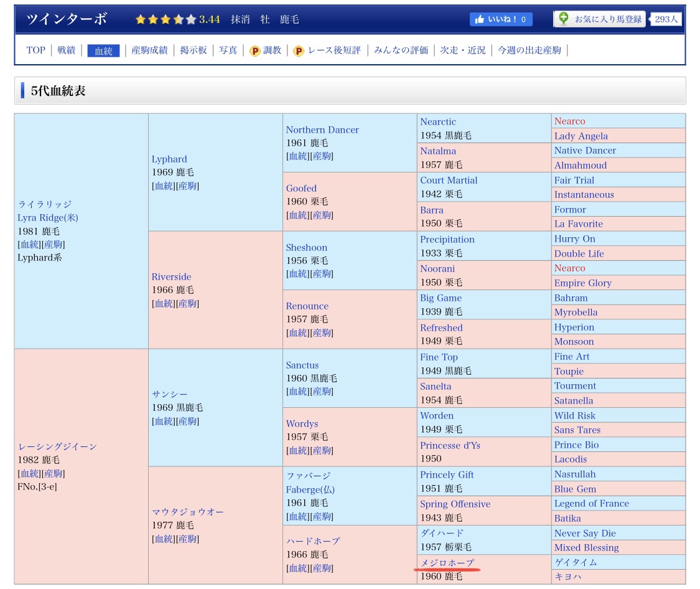Open 血統 link under Northern Dancer
This screenshot has height=589, width=700.
[298, 156]
